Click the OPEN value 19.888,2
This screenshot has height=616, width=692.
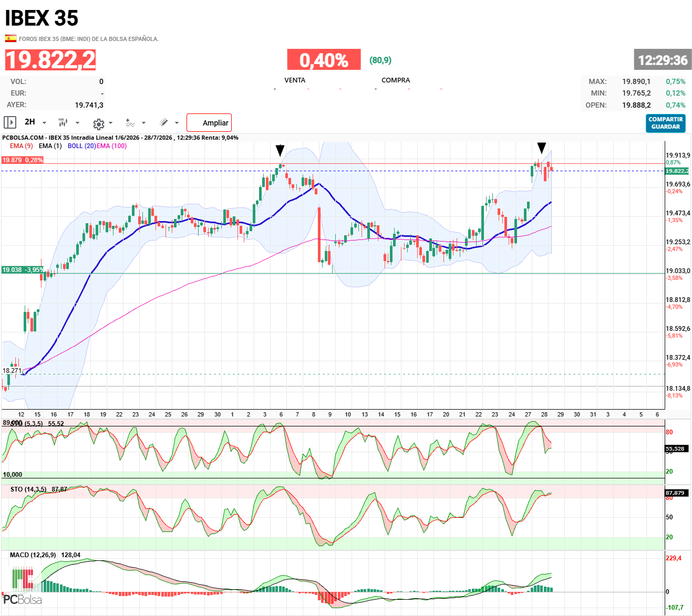pos(636,105)
